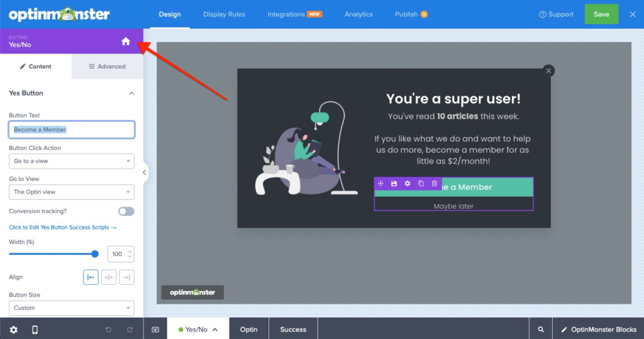This screenshot has width=644, height=339.
Task: Select the left align option
Action: click(91, 277)
